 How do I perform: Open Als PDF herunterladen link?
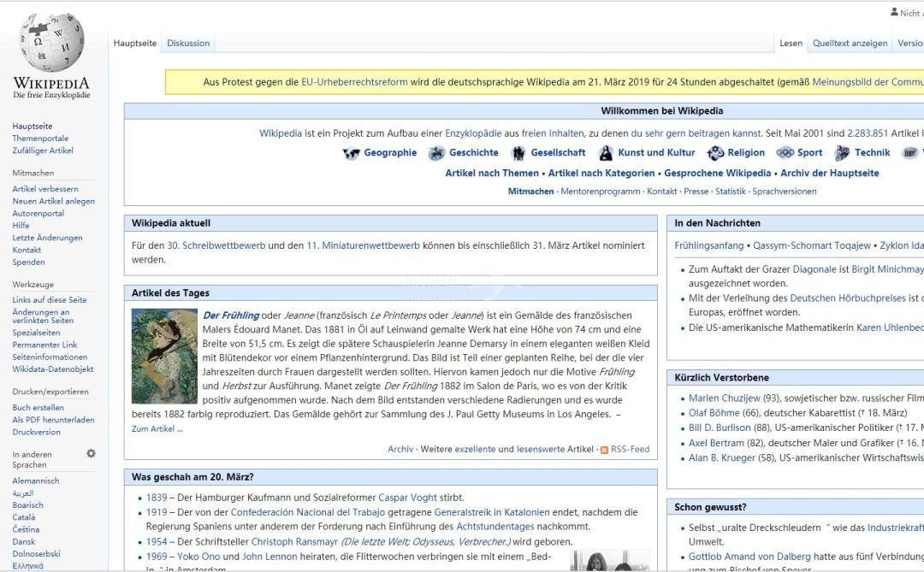pyautogui.click(x=53, y=420)
